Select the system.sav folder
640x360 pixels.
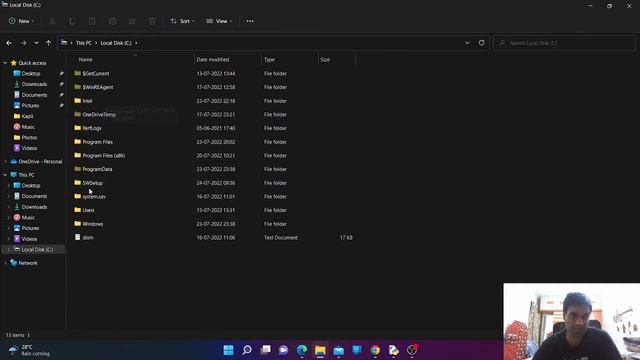click(x=94, y=196)
